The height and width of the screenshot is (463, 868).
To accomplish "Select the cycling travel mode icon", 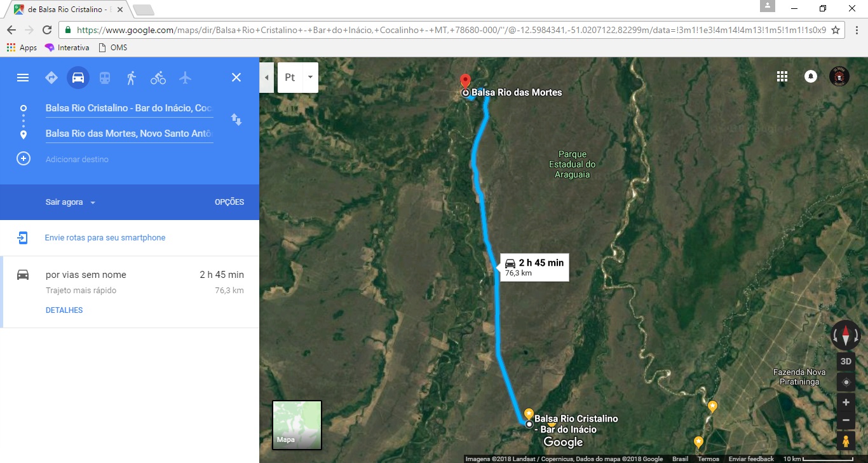I will point(158,78).
